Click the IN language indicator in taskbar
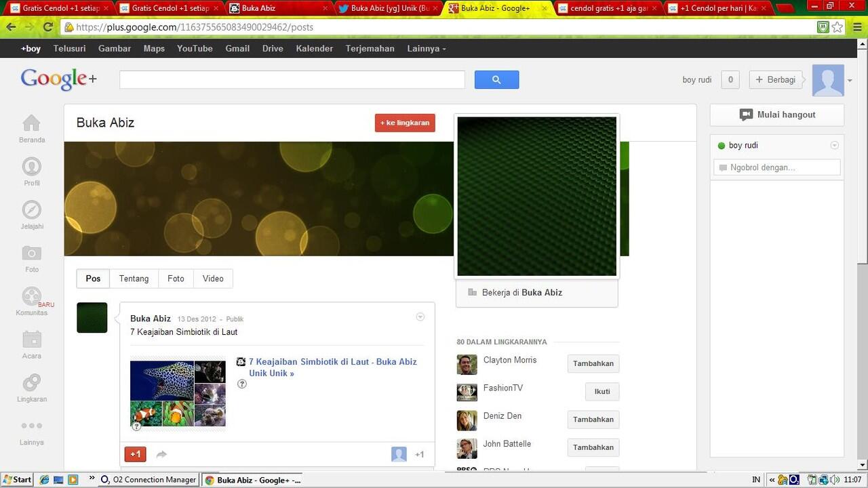Viewport: 868px width, 488px height. tap(756, 480)
